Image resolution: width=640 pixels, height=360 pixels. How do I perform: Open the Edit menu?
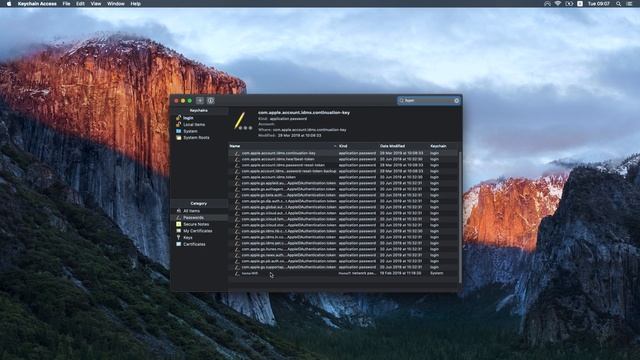(80, 4)
